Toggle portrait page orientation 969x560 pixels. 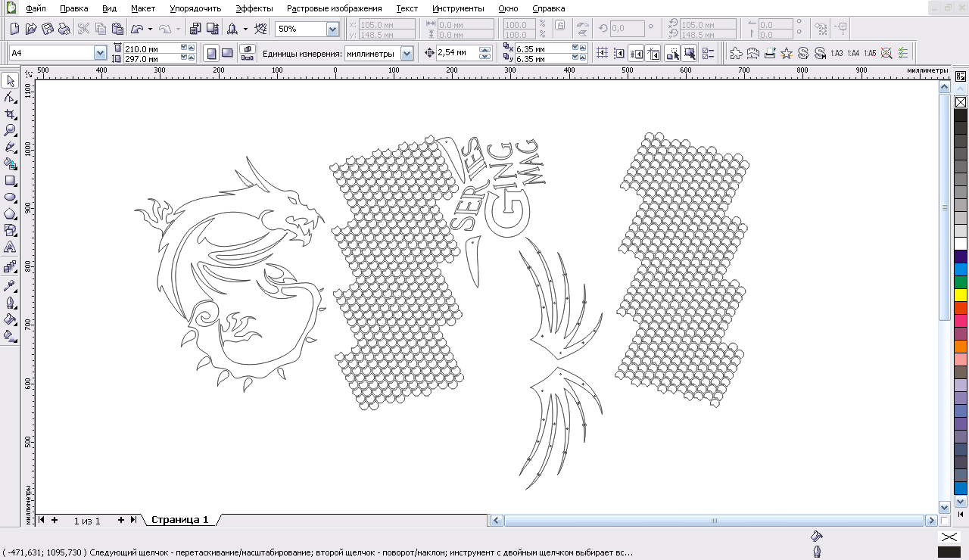(x=211, y=53)
